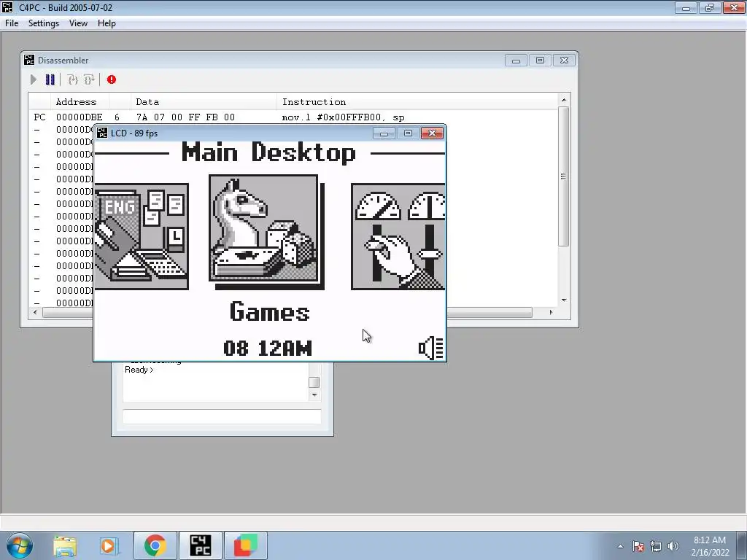This screenshot has height=560, width=747.
Task: Click the Disassembler vertical scrollbar thumb
Action: point(564,176)
